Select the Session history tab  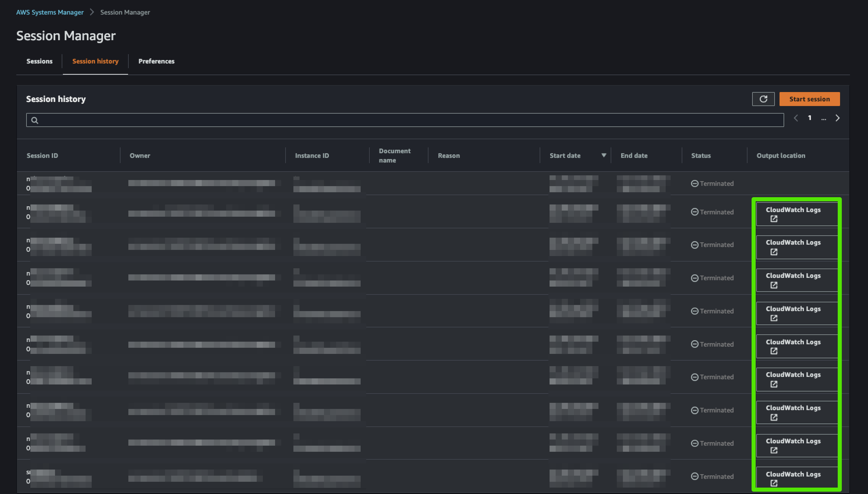[x=95, y=61]
